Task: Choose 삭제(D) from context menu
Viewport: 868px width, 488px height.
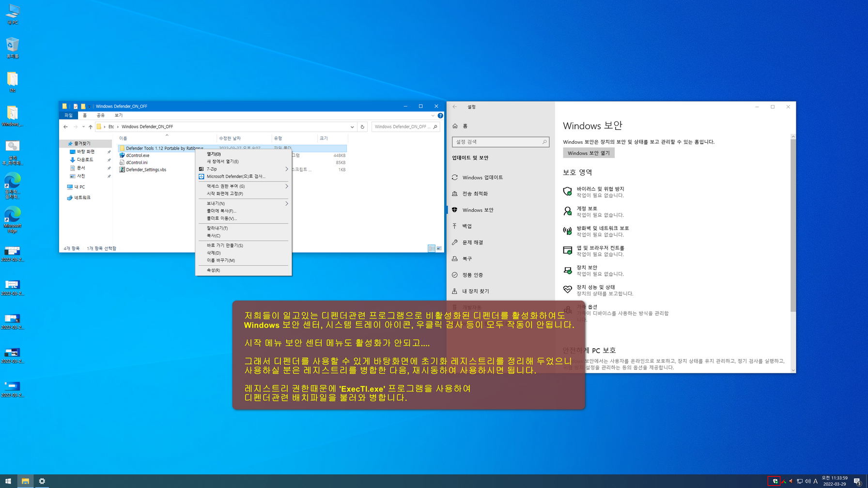Action: click(243, 253)
